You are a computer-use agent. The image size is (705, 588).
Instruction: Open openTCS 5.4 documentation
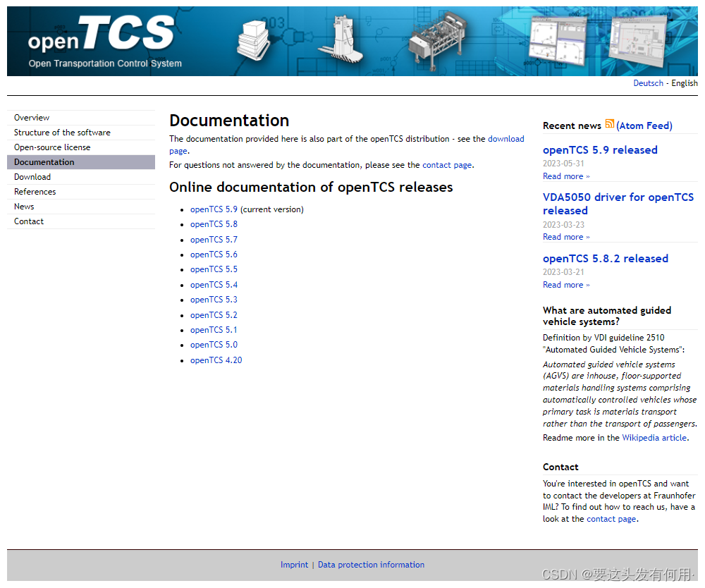pyautogui.click(x=214, y=285)
